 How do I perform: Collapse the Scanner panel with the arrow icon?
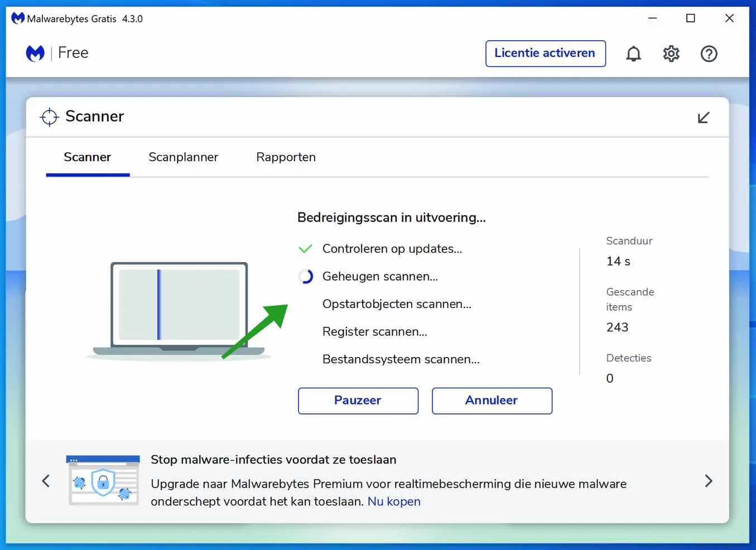click(x=704, y=117)
